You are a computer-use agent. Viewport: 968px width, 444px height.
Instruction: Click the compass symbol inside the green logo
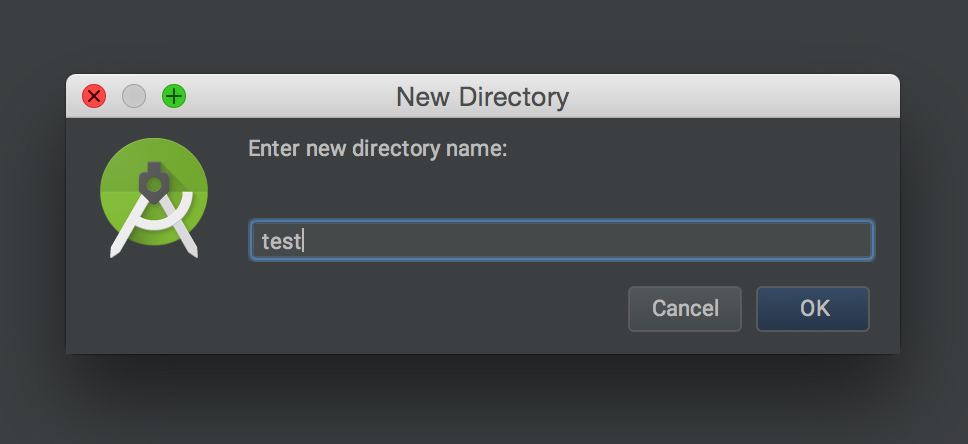tap(154, 205)
